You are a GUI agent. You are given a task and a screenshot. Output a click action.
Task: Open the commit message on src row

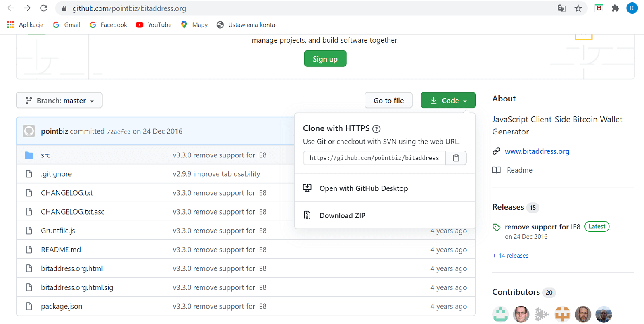coord(220,155)
